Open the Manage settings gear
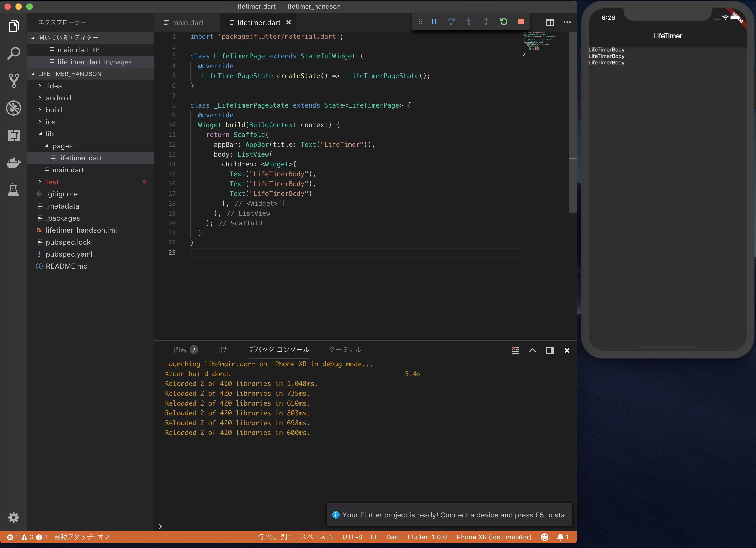This screenshot has height=548, width=756. 14,517
